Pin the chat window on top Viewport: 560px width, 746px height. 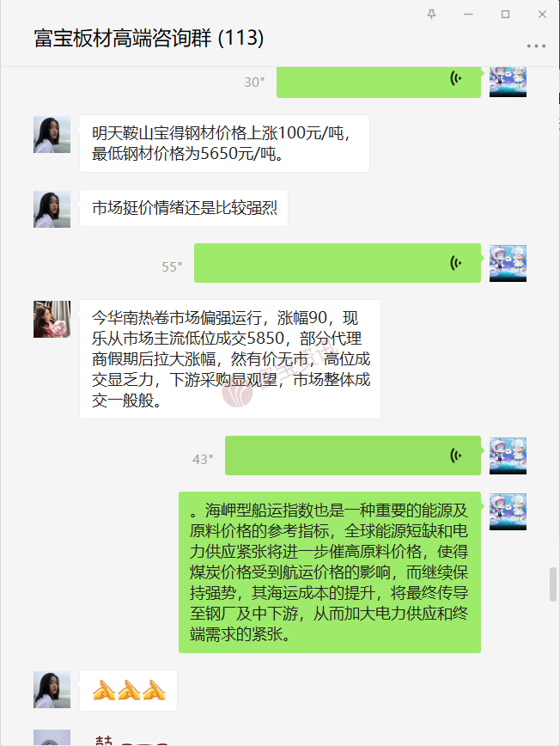(x=432, y=15)
